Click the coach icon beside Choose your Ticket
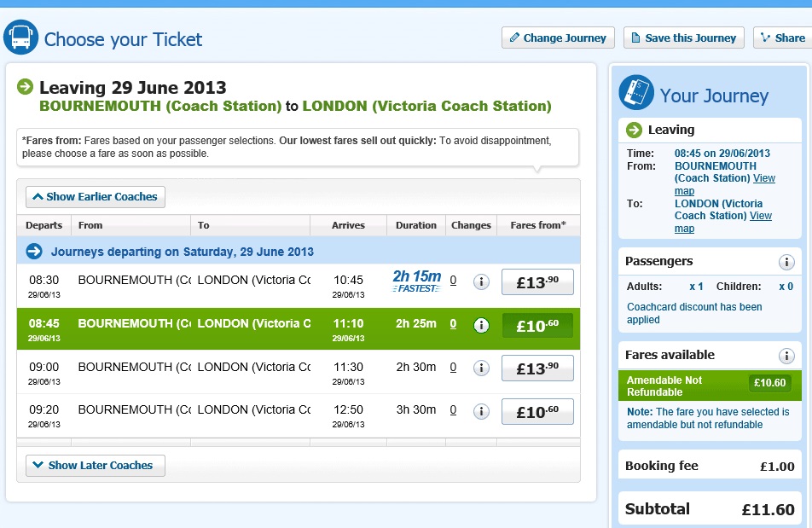The image size is (812, 528). tap(20, 38)
